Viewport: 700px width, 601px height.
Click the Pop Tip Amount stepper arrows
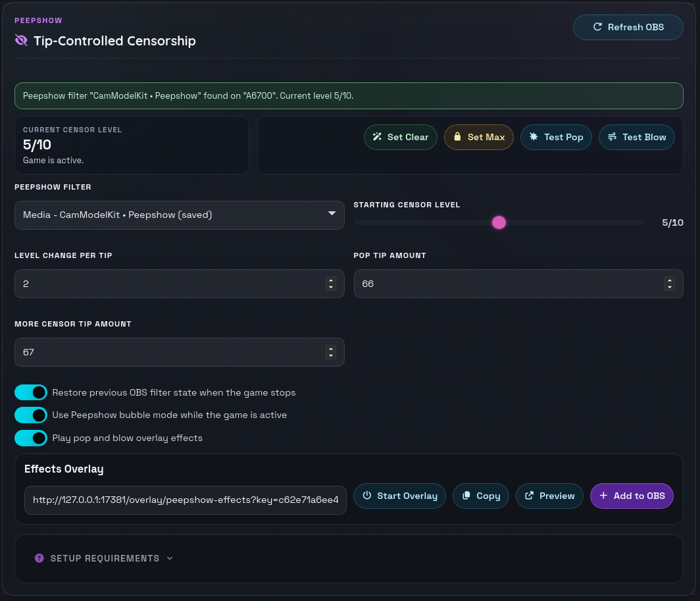[x=670, y=284]
